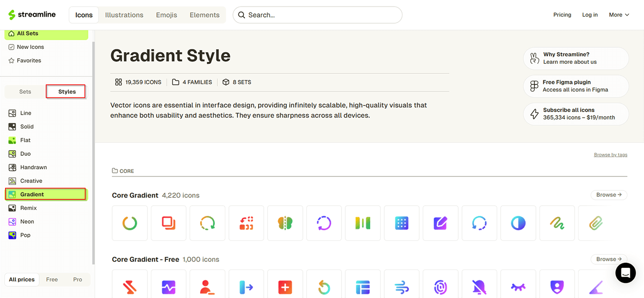Click the Browse by tags link

[610, 155]
